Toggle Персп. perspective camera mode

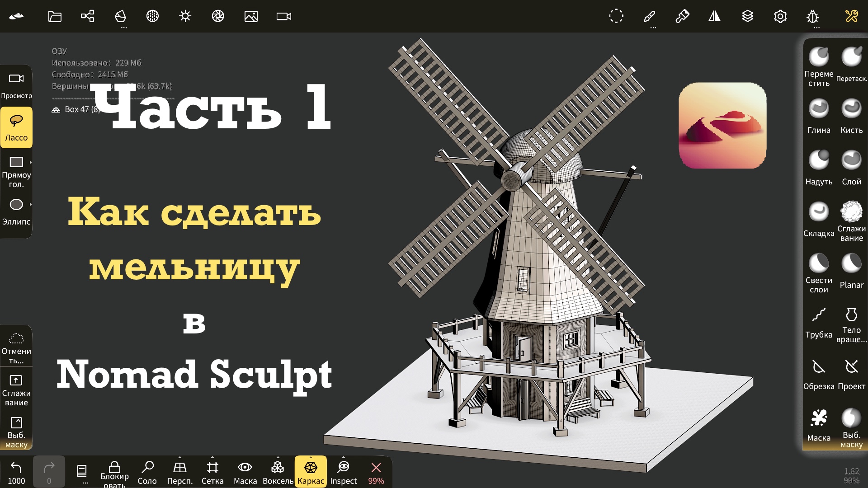click(x=180, y=472)
